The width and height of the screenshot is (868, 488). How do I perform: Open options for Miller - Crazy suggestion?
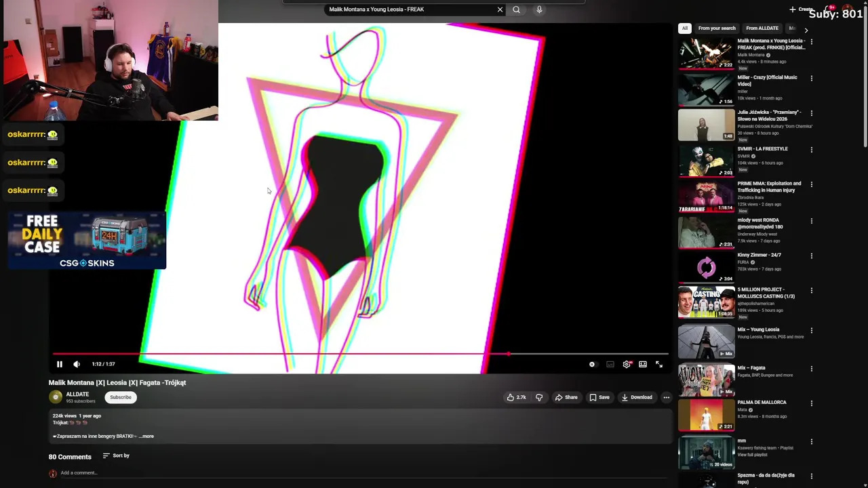pos(811,78)
